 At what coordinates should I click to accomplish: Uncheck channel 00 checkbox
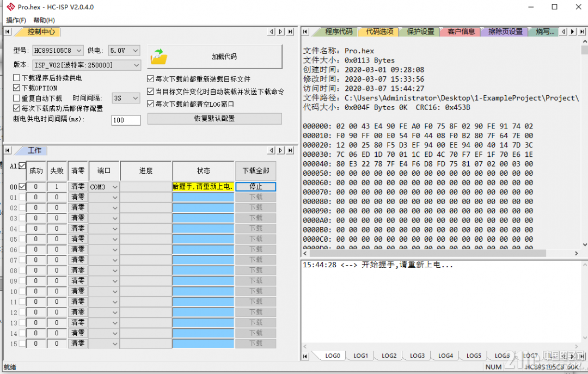(x=22, y=186)
